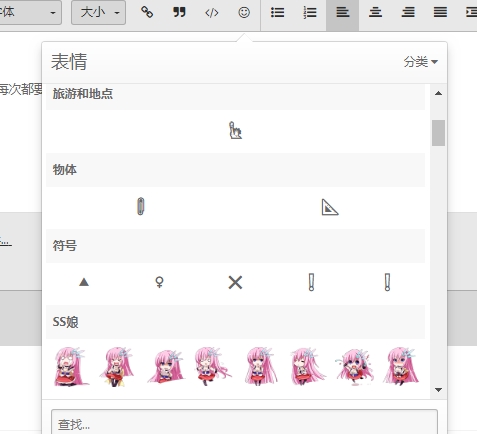Viewport: 477px width, 434px height.
Task: Click the SS娘 category header
Action: [x=235, y=322]
